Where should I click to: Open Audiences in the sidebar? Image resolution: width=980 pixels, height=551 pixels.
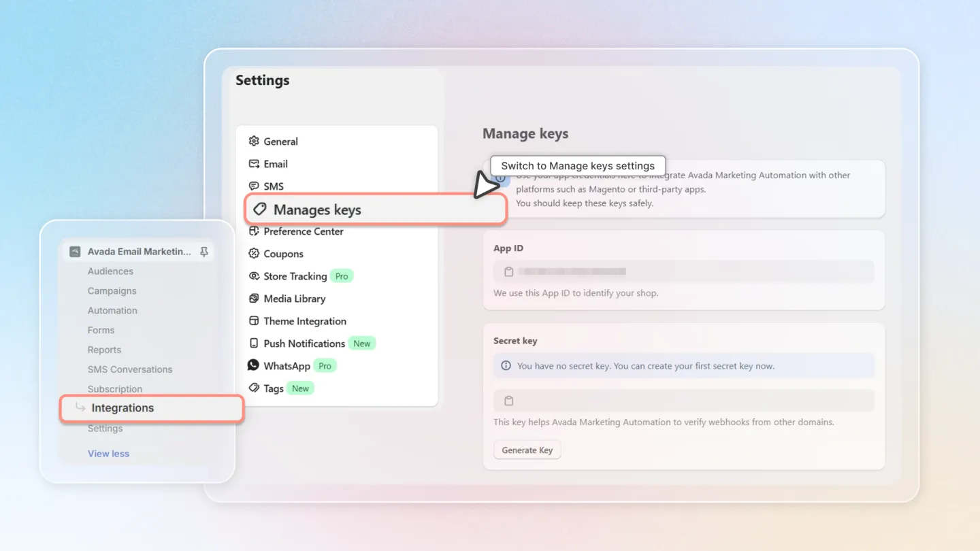pos(110,271)
